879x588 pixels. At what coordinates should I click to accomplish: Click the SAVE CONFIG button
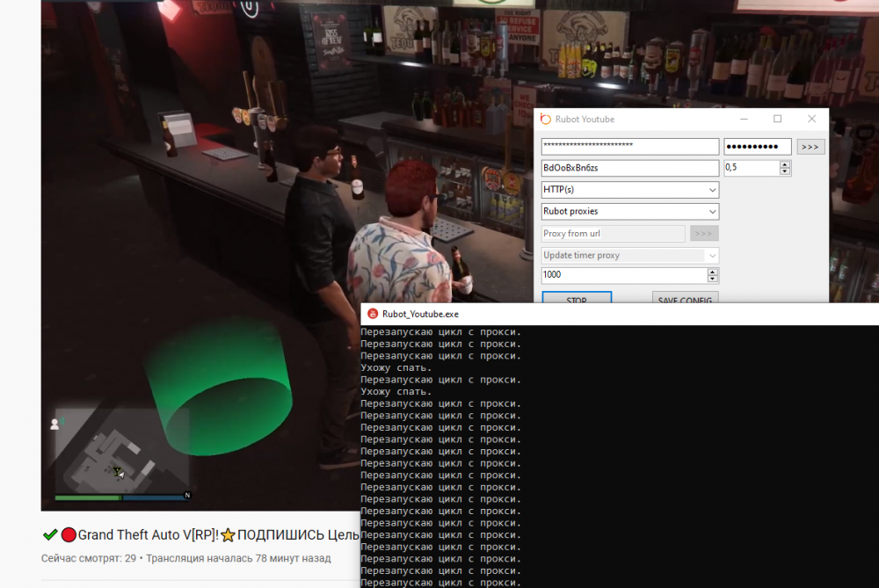click(x=686, y=300)
